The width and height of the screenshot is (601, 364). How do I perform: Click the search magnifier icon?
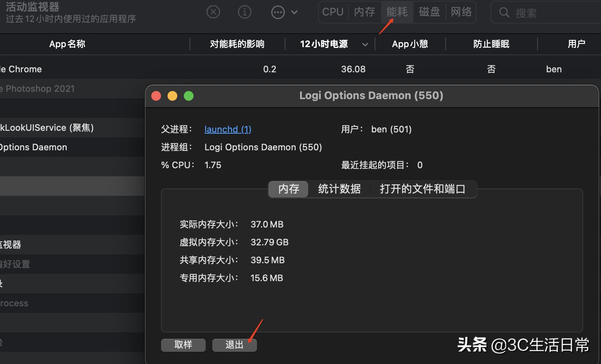click(x=504, y=13)
